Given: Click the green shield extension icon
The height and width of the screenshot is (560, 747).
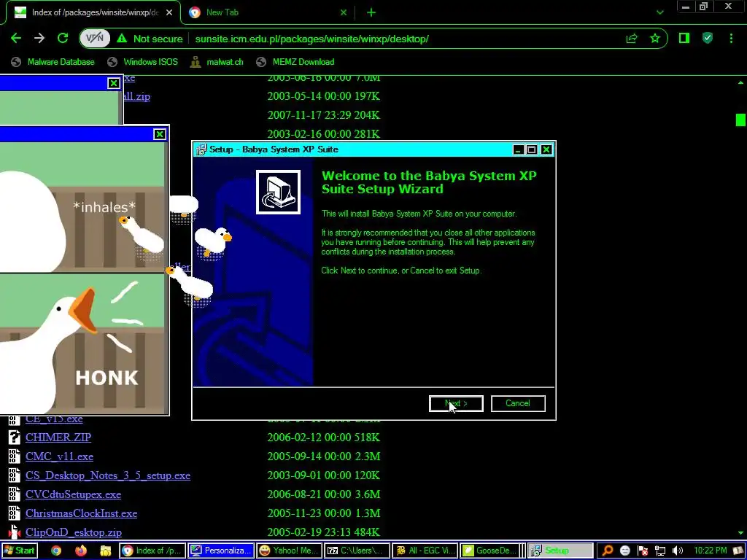Looking at the screenshot, I should (x=708, y=39).
